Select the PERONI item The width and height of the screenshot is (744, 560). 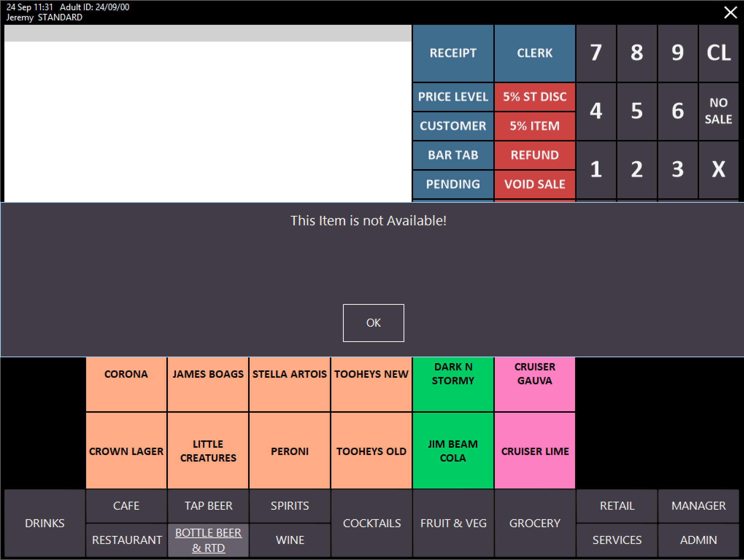(x=289, y=451)
